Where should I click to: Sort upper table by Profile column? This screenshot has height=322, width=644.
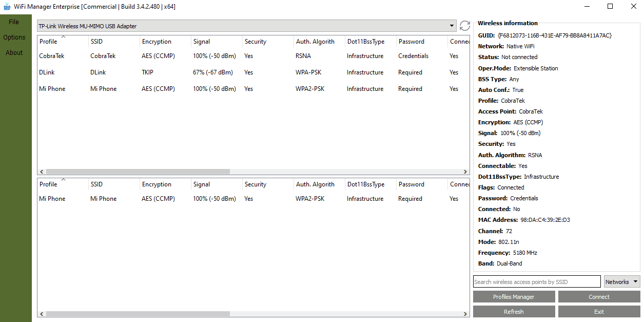tap(63, 42)
